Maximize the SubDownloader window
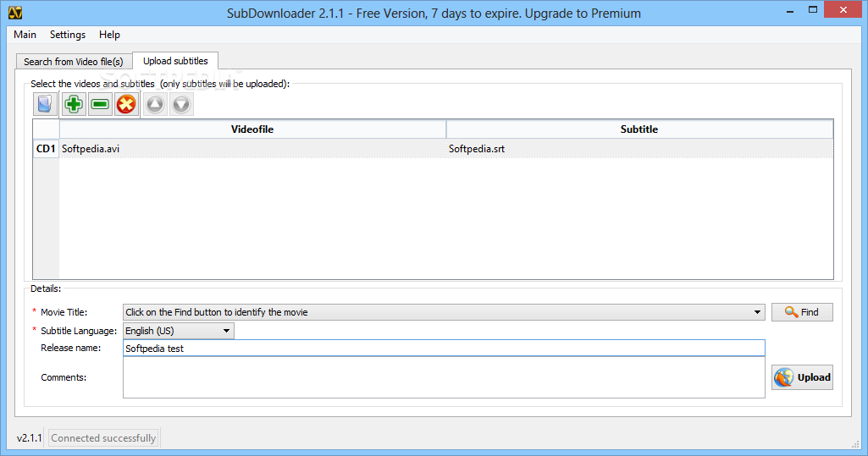This screenshot has height=456, width=868. point(813,10)
